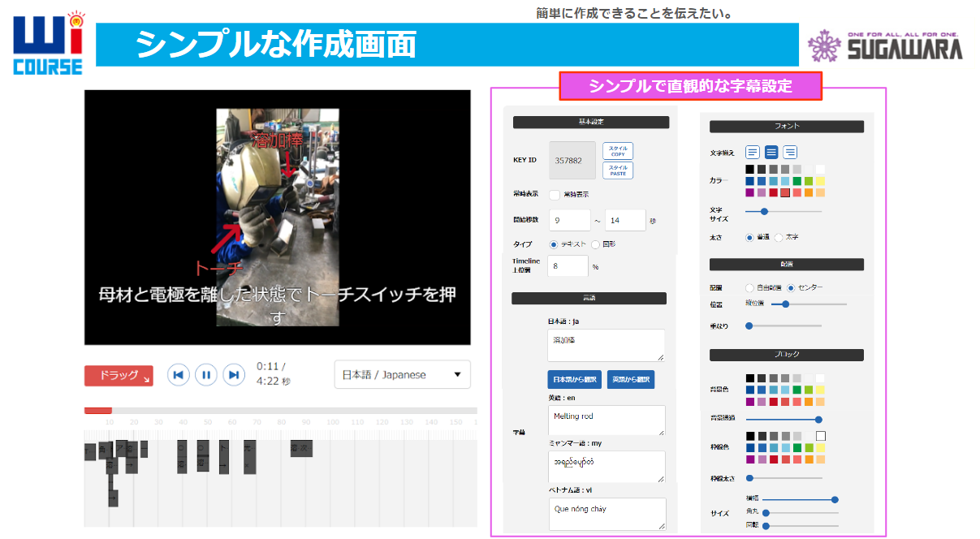Image resolution: width=980 pixels, height=539 pixels.
Task: Edit the Myanmar subtitle text box
Action: point(606,467)
